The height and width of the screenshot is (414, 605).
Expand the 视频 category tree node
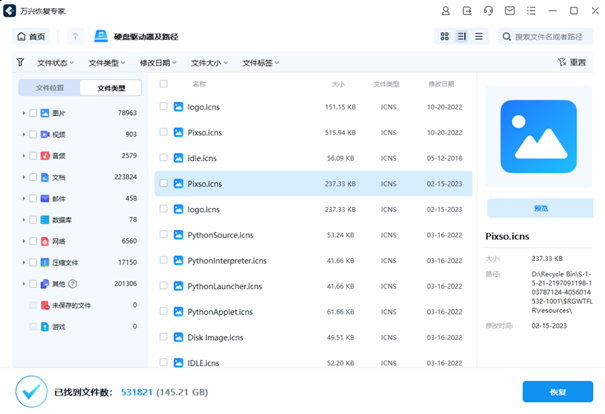pos(23,135)
